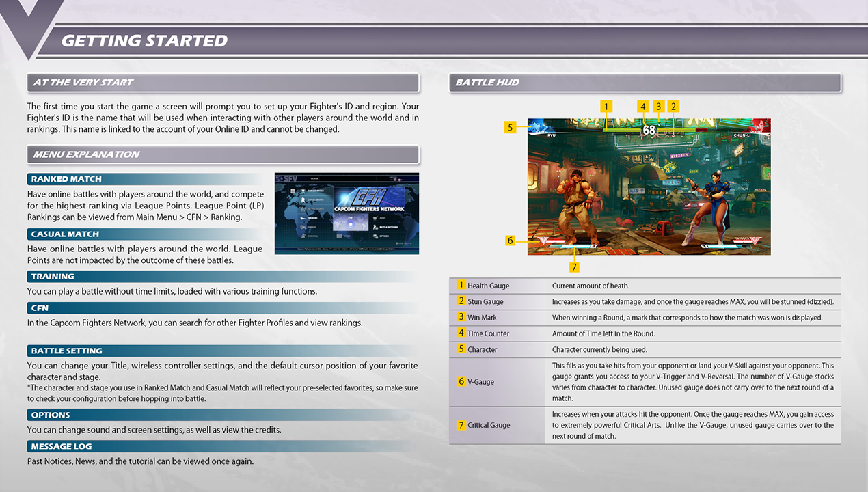The width and height of the screenshot is (868, 492).
Task: Click Ryu's EX critical gauge bar
Action: pyautogui.click(x=573, y=247)
